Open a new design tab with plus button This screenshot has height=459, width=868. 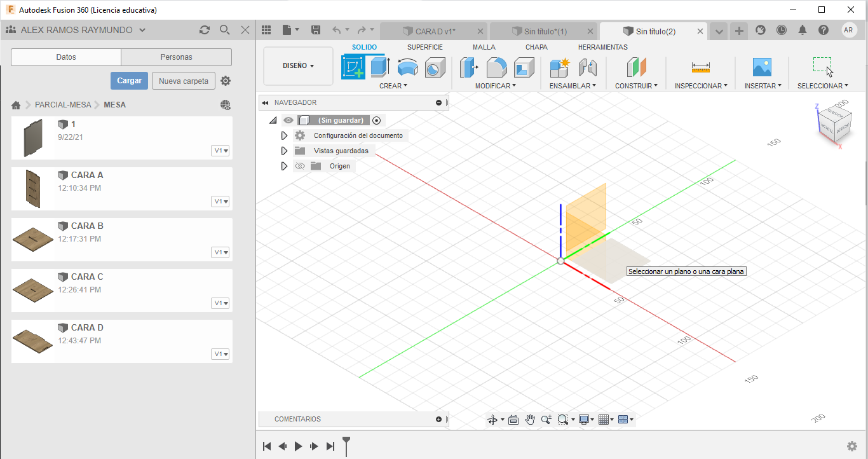739,31
